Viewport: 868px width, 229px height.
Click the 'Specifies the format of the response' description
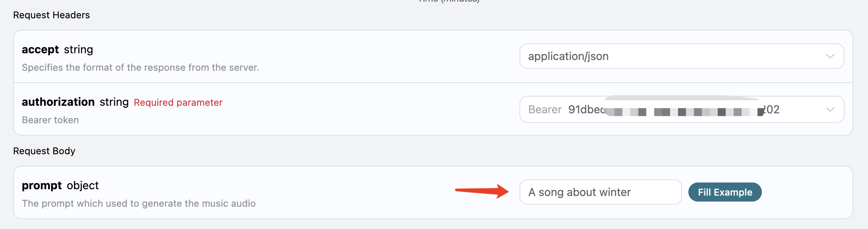[x=140, y=68]
